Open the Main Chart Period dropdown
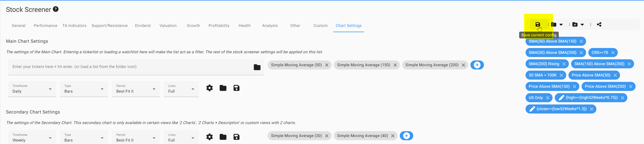 [136, 89]
